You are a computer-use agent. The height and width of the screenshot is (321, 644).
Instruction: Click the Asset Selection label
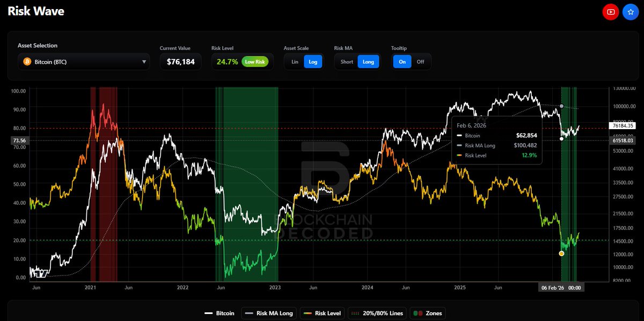tap(38, 46)
